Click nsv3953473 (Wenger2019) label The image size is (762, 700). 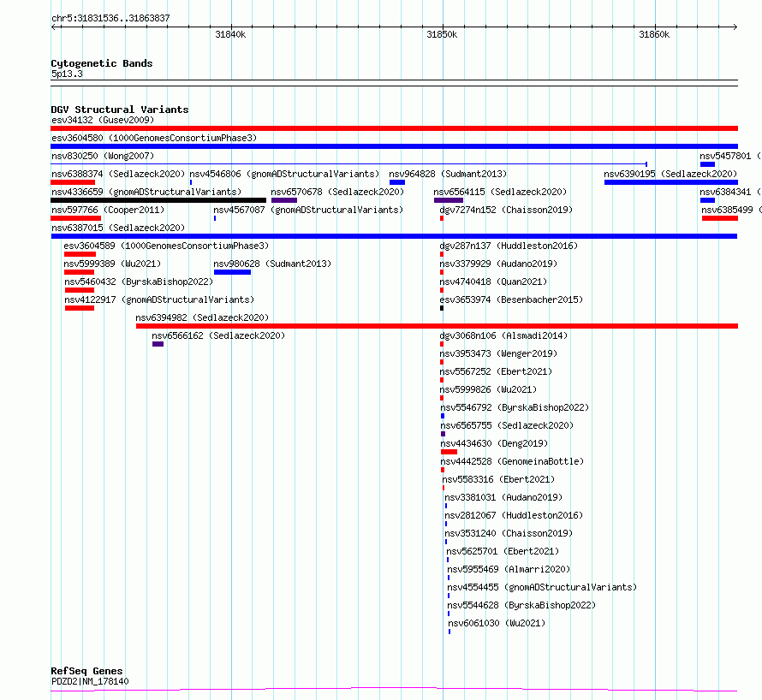click(498, 353)
